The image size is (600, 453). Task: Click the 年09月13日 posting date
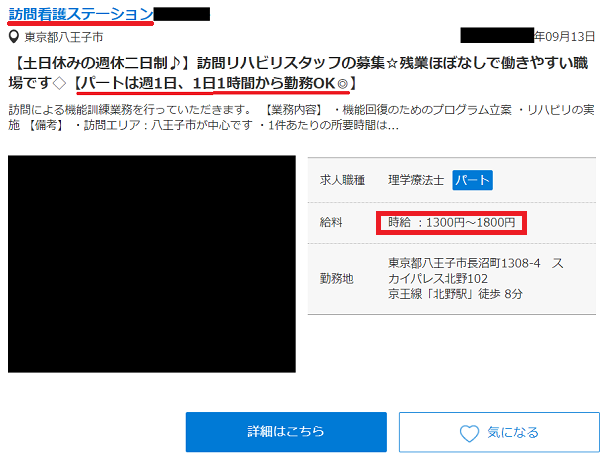pyautogui.click(x=565, y=36)
